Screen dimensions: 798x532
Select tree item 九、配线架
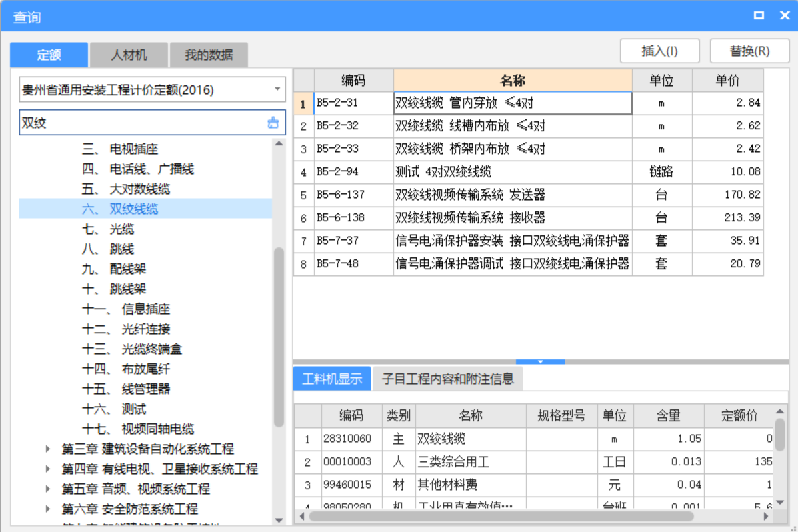click(x=114, y=269)
